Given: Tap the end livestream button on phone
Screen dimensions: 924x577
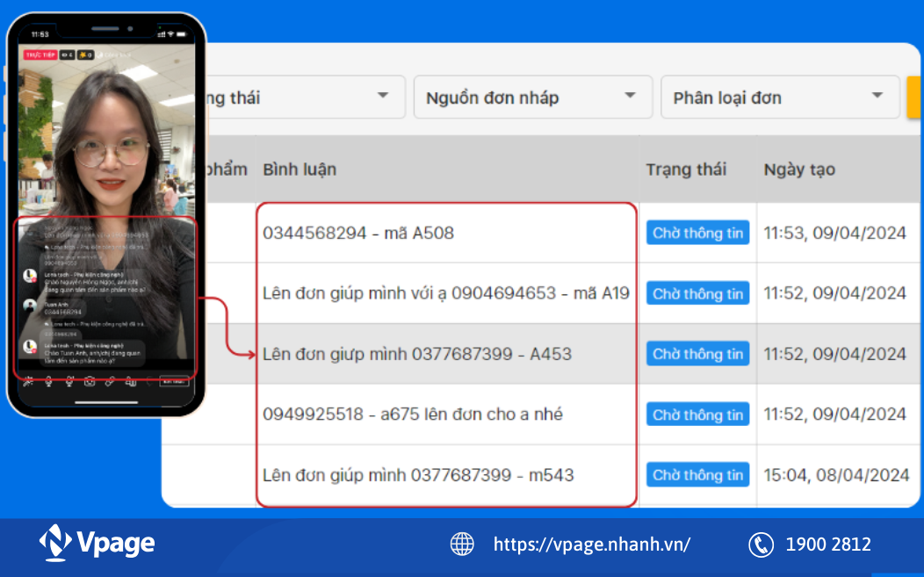Looking at the screenshot, I should [174, 381].
